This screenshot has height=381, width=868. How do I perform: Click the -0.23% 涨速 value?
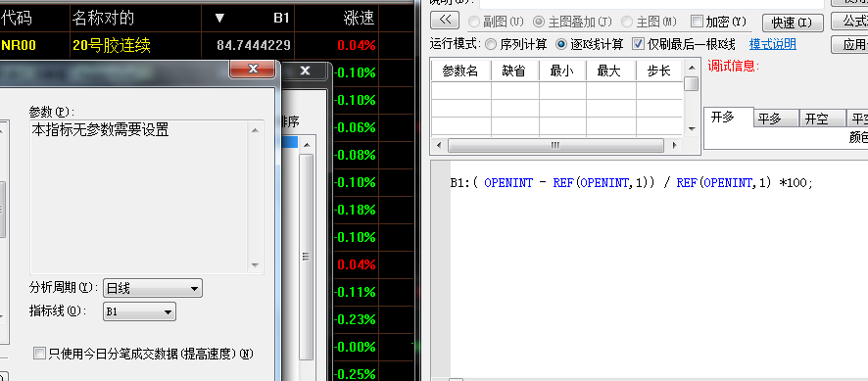[356, 319]
